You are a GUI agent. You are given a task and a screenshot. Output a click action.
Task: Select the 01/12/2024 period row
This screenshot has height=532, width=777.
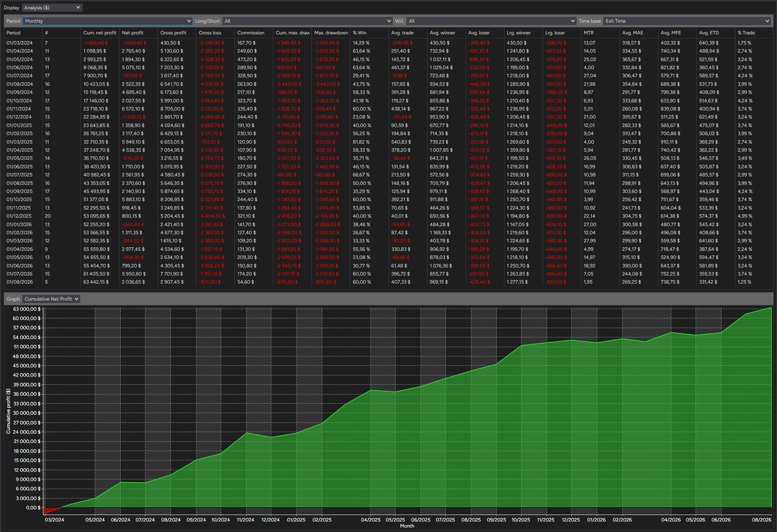point(388,117)
